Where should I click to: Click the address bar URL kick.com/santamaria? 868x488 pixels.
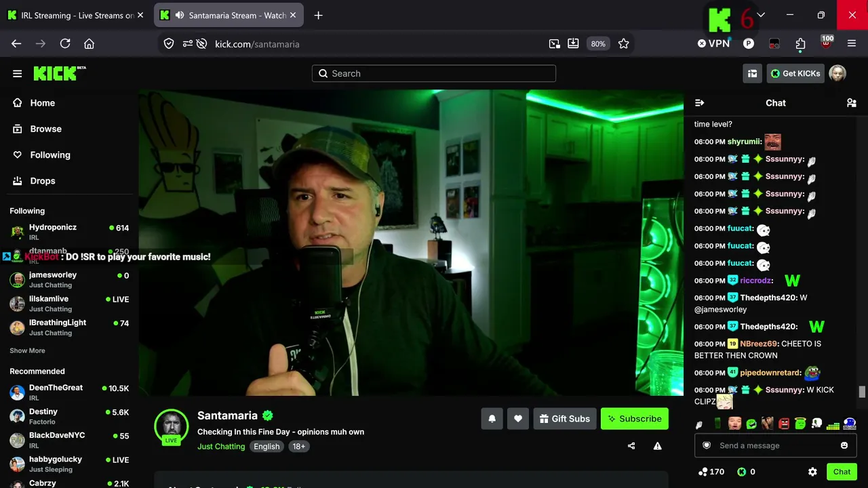point(257,44)
